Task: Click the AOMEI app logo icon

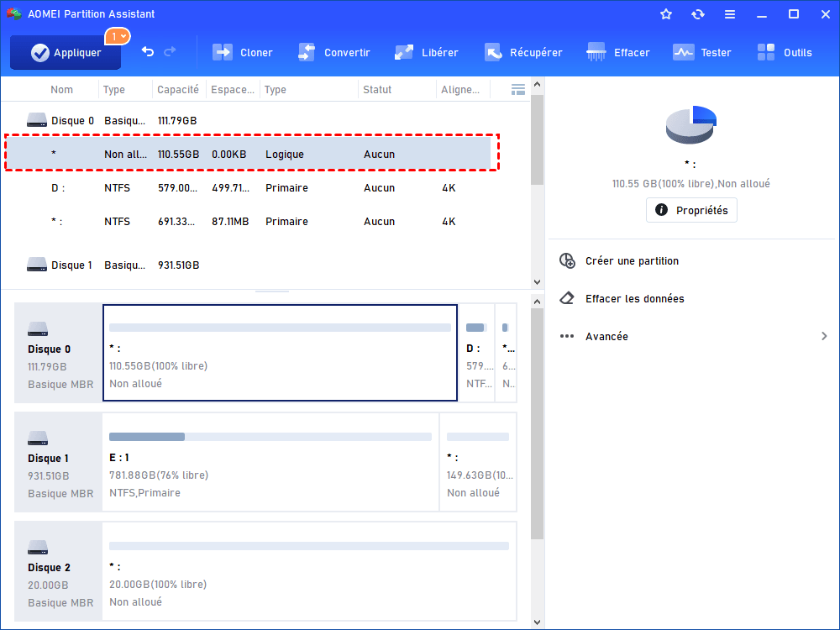Action: (x=14, y=13)
